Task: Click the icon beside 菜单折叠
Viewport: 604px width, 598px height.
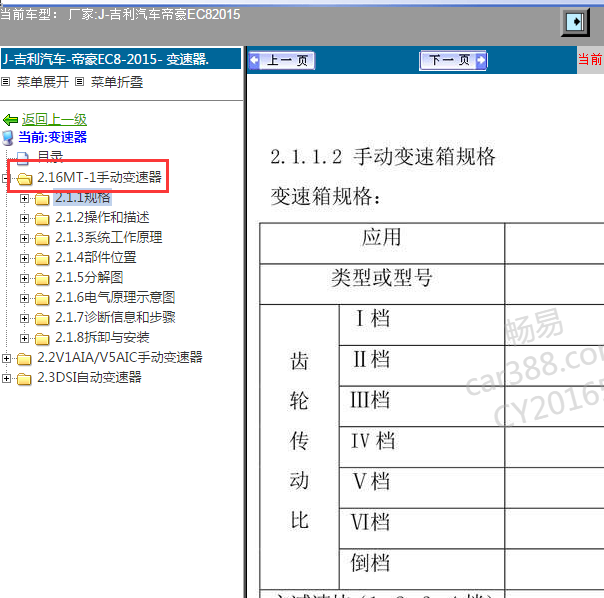Action: coord(79,82)
